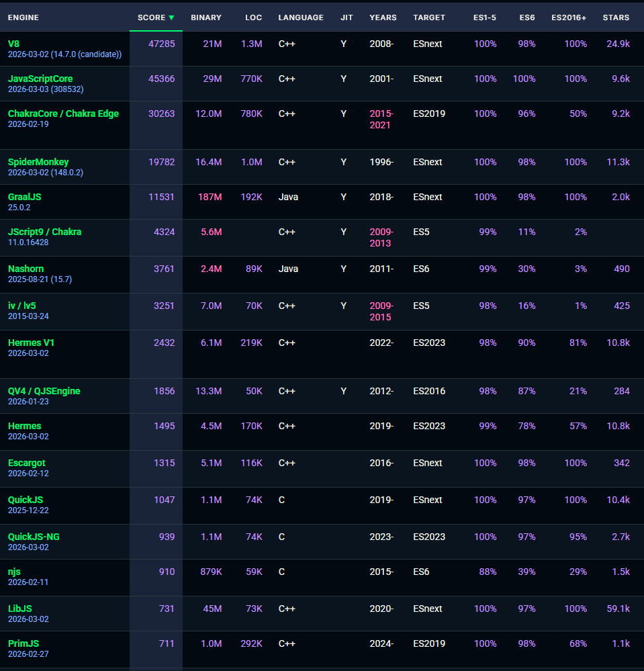Click Escargot stars count 342
This screenshot has height=671, width=644.
coord(622,463)
